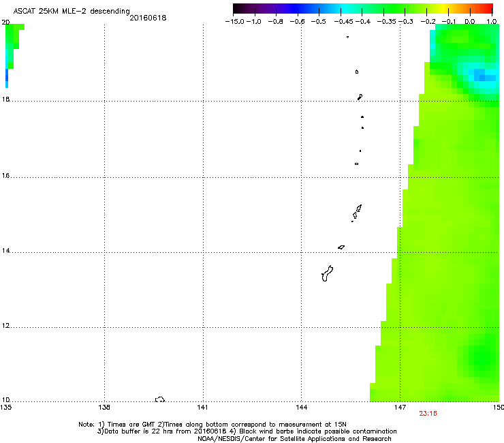504x443 pixels.
Task: Click the small rectangular island just above 16N
Action: [356, 164]
